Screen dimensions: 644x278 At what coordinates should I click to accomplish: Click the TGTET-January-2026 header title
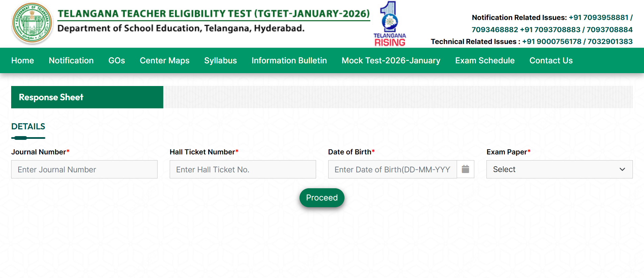point(214,14)
